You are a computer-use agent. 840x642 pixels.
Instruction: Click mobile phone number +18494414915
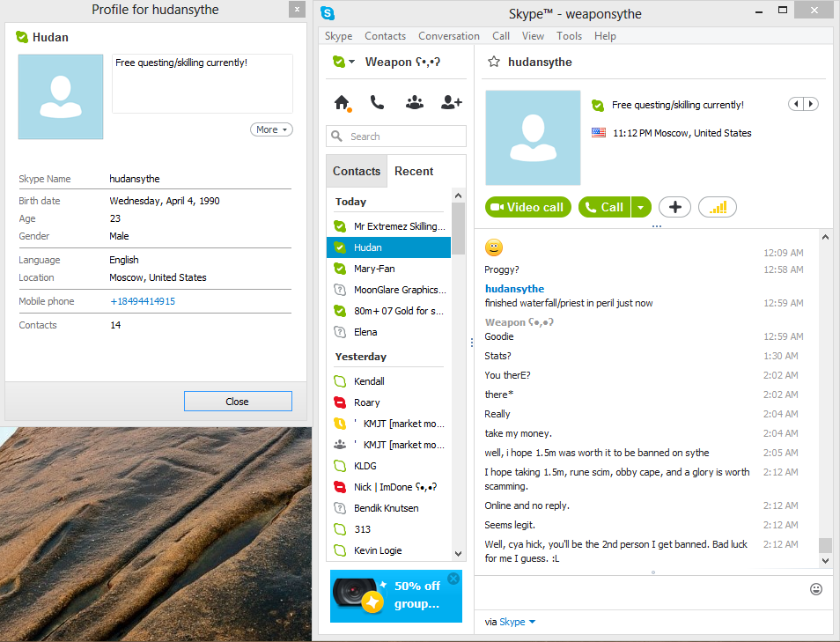point(143,301)
